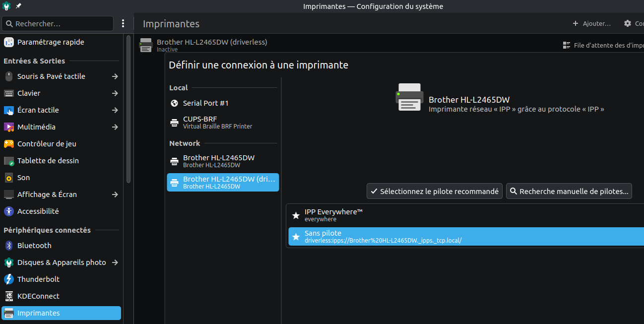Image resolution: width=644 pixels, height=324 pixels.
Task: Click Recherche manuelle de pilotes...
Action: click(569, 191)
